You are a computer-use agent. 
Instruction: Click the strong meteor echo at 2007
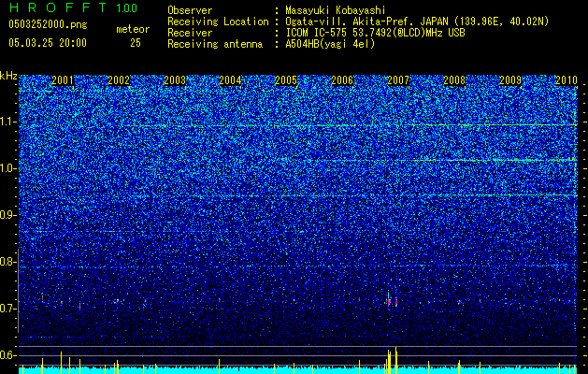[x=391, y=301]
